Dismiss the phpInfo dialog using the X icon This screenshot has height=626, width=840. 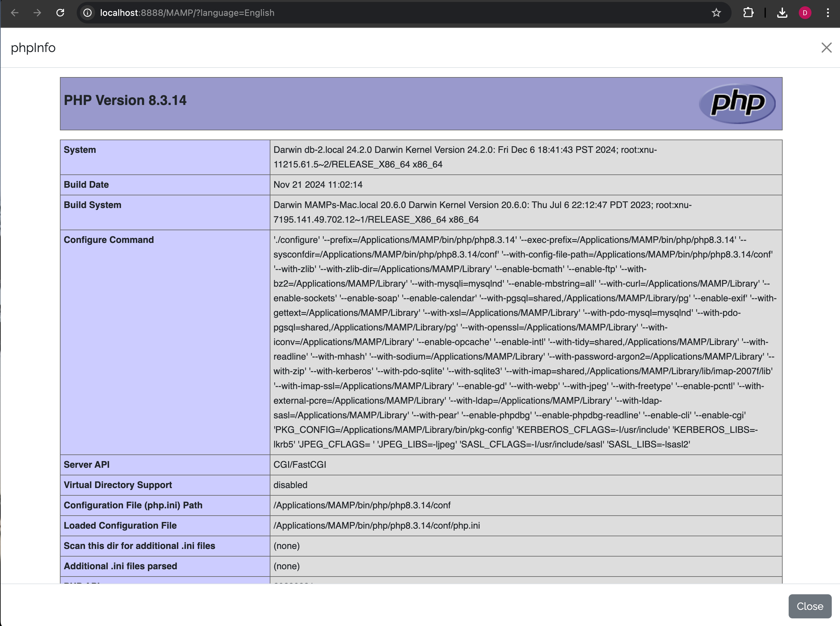pos(826,48)
